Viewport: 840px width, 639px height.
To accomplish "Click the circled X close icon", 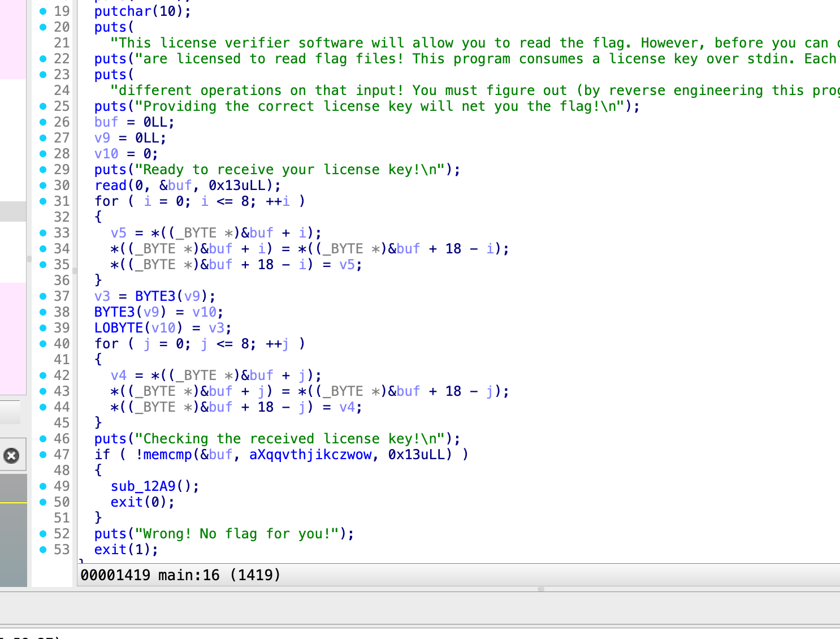I will pos(11,455).
